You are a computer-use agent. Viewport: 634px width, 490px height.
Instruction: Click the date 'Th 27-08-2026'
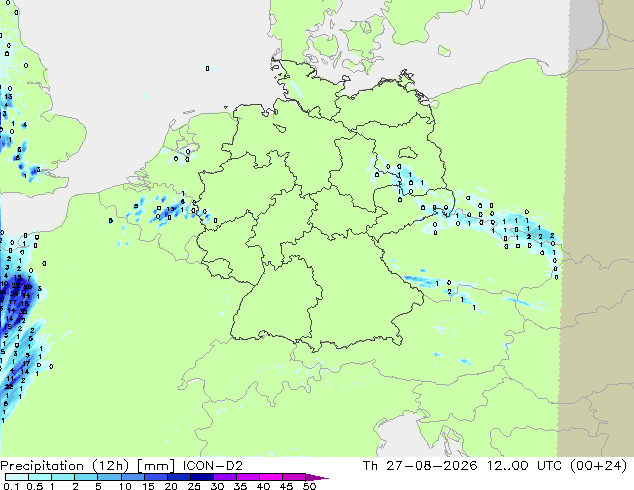coord(420,466)
